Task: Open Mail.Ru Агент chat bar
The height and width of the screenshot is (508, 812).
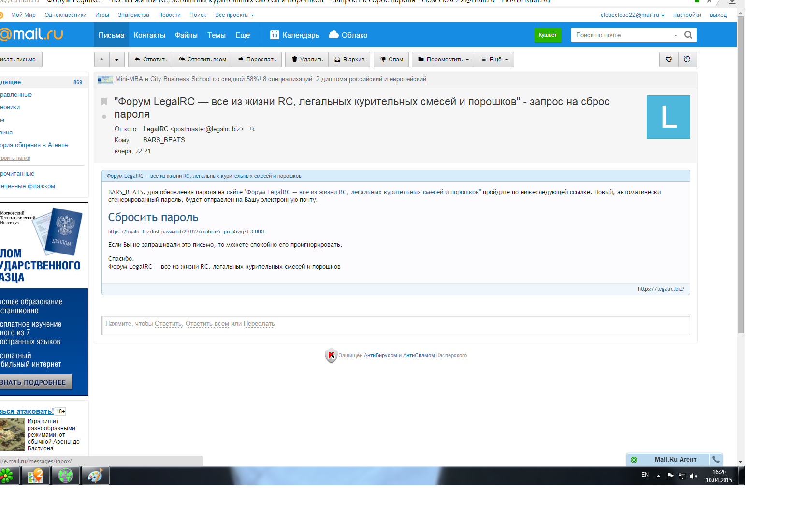Action: pos(668,460)
